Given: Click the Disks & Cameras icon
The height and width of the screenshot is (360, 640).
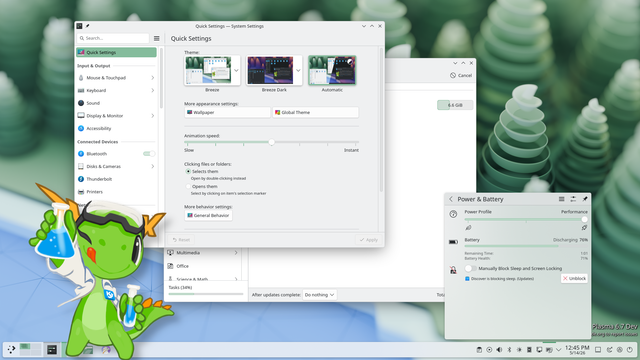Looking at the screenshot, I should click(81, 166).
